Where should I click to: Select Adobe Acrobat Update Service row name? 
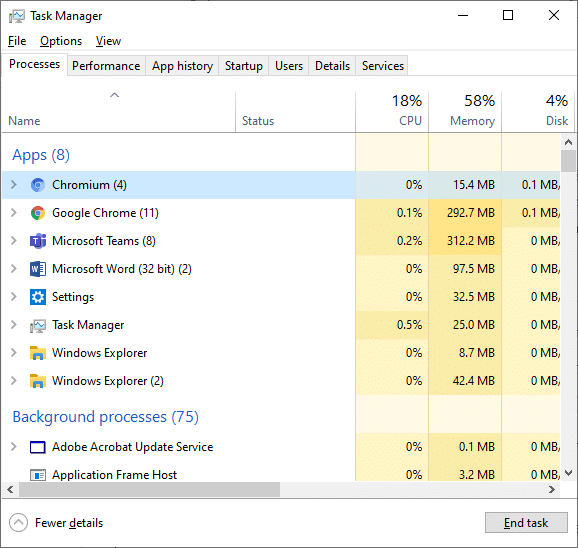coord(132,447)
